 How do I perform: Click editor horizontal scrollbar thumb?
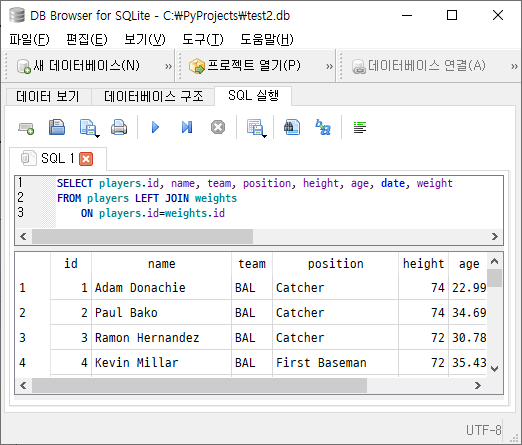point(142,236)
